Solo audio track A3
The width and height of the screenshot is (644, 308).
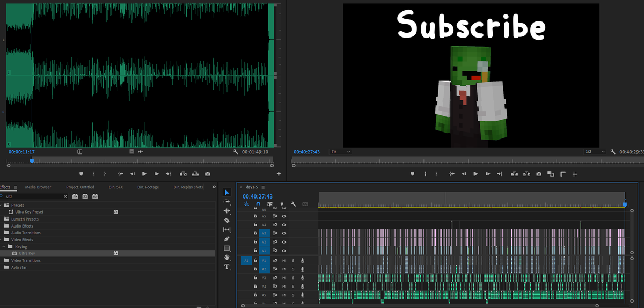point(293,278)
